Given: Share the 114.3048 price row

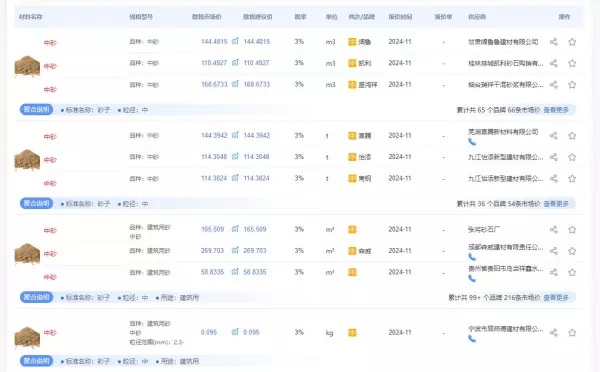Looking at the screenshot, I should coord(553,157).
